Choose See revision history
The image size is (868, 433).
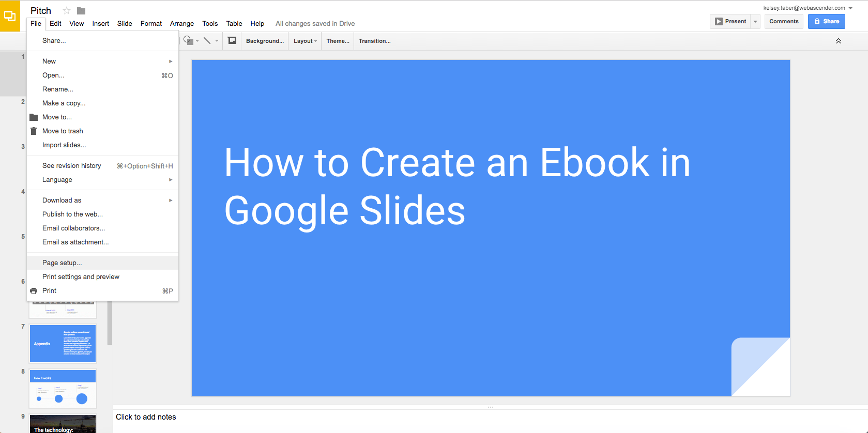point(102,166)
